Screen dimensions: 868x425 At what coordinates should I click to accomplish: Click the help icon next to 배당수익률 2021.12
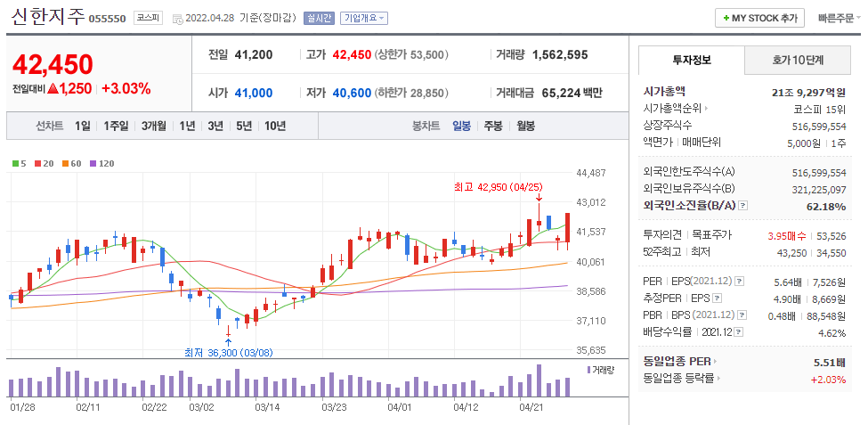(739, 332)
